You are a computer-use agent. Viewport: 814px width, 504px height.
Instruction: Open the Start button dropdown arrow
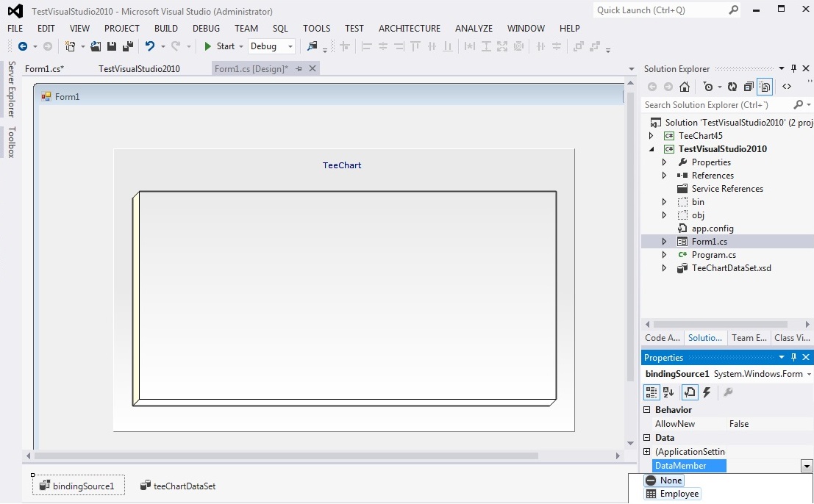click(x=241, y=46)
